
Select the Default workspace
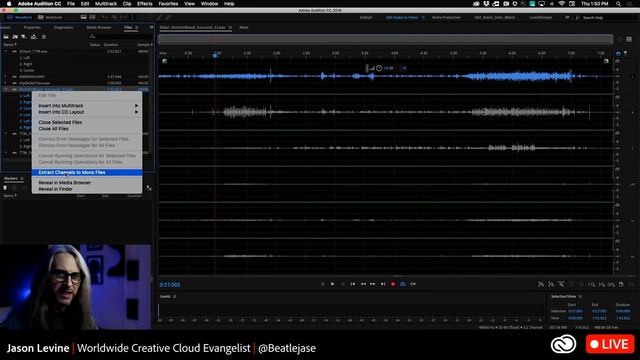click(x=366, y=18)
